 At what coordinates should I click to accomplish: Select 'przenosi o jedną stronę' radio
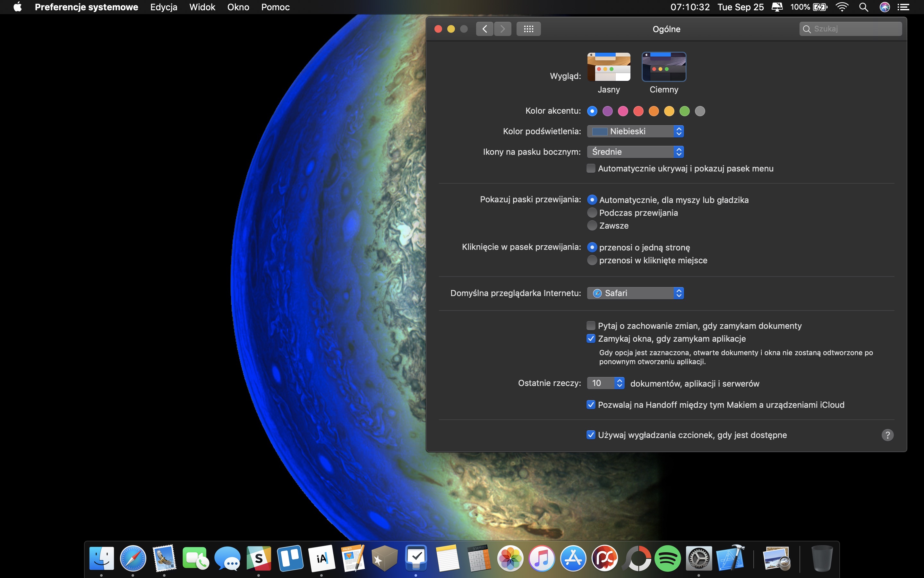click(x=592, y=247)
